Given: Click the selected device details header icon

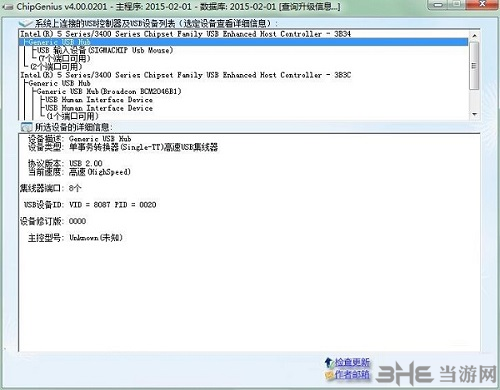Looking at the screenshot, I should click(26, 127).
